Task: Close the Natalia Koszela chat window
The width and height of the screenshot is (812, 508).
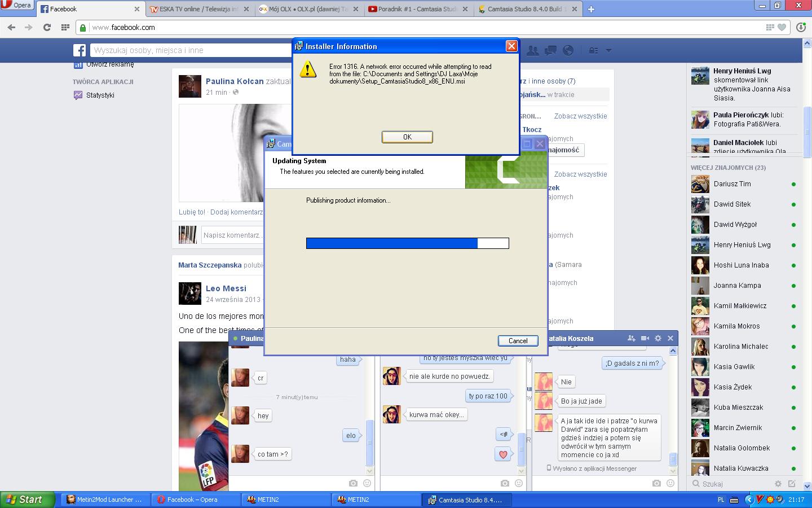Action: point(670,338)
